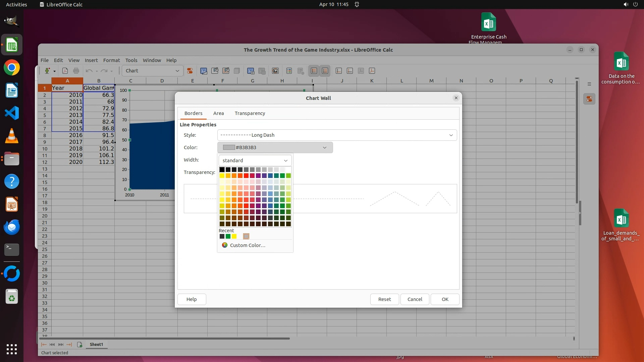Click the Reset button
Screen dimensions: 644x362
(384, 299)
